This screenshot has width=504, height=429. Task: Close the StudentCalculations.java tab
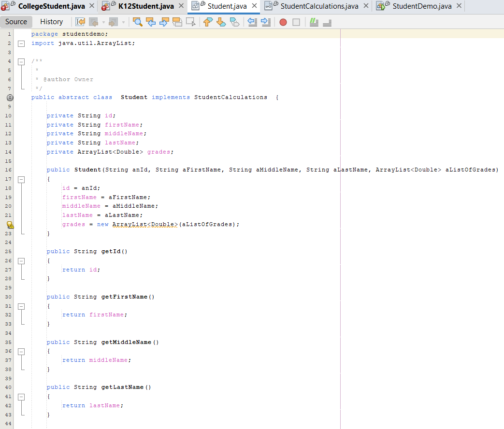366,6
